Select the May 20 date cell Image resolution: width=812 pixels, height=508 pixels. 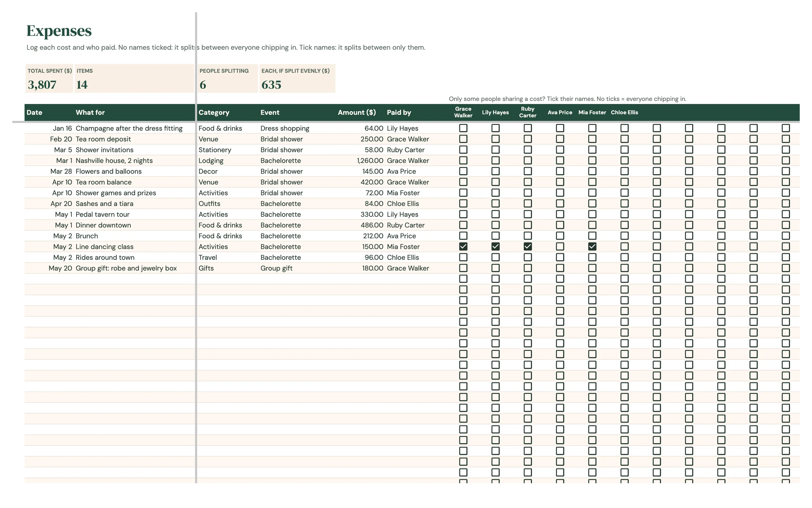[x=49, y=268]
